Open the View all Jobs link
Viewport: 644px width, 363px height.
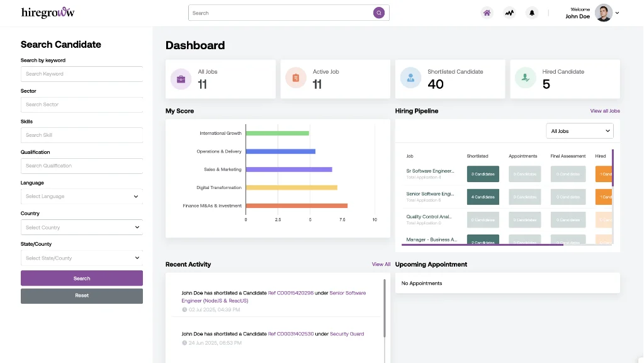(x=604, y=111)
